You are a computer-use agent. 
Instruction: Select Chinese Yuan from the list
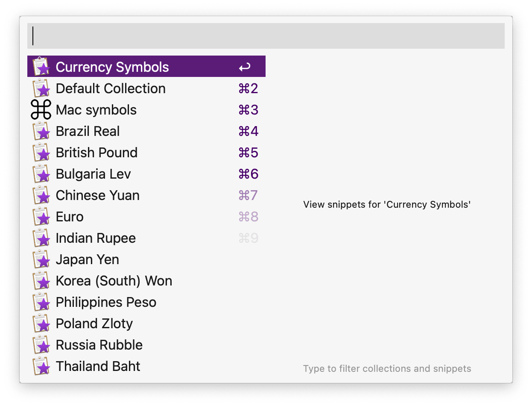146,195
